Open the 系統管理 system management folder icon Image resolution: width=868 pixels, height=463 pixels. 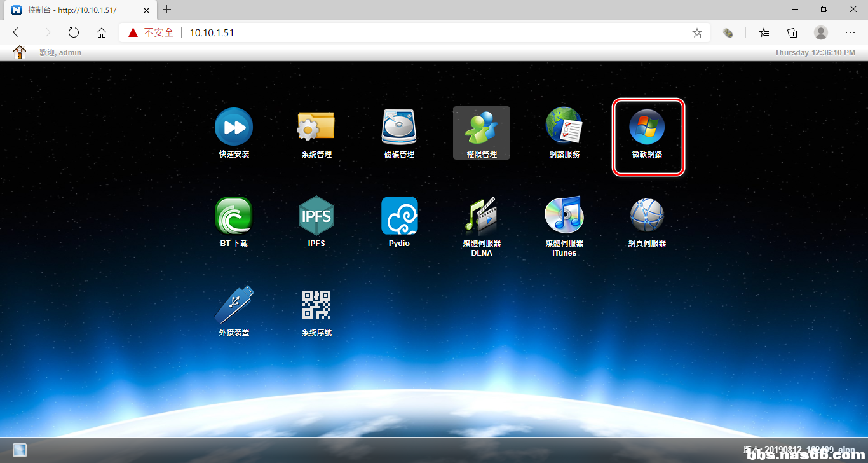pos(316,127)
